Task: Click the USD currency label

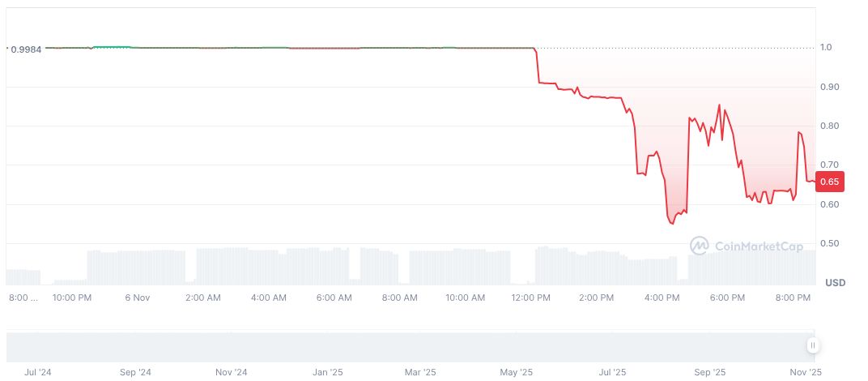Action: pos(835,283)
